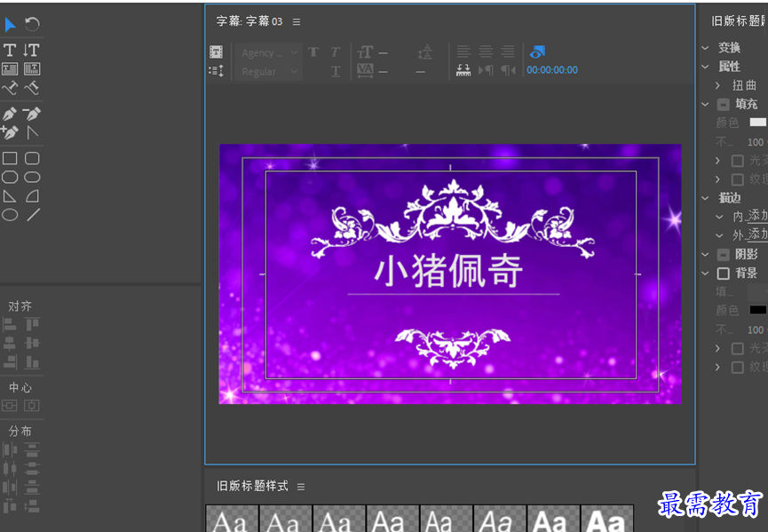
Task: Collapse the 外 stroke group
Action: click(x=719, y=235)
